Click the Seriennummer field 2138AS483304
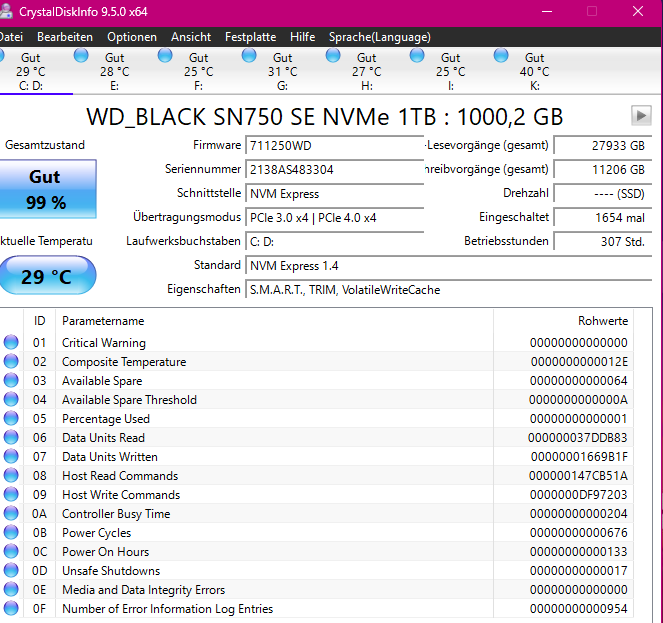The height and width of the screenshot is (623, 663). (334, 170)
